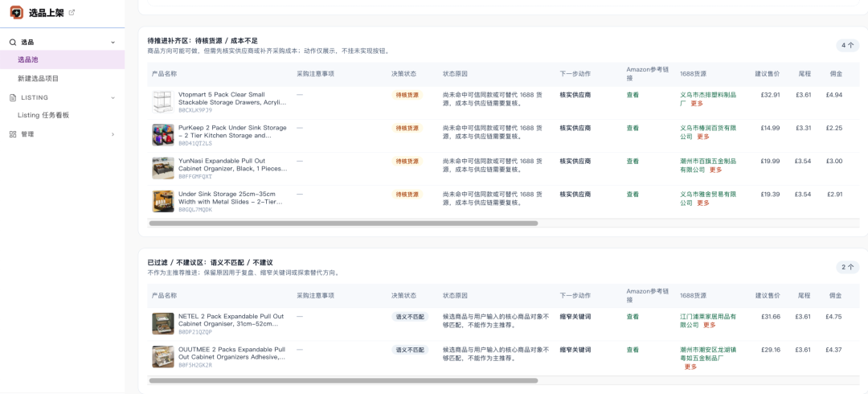This screenshot has width=868, height=394.
Task: Click the 选品上架 app logo icon
Action: click(x=17, y=13)
